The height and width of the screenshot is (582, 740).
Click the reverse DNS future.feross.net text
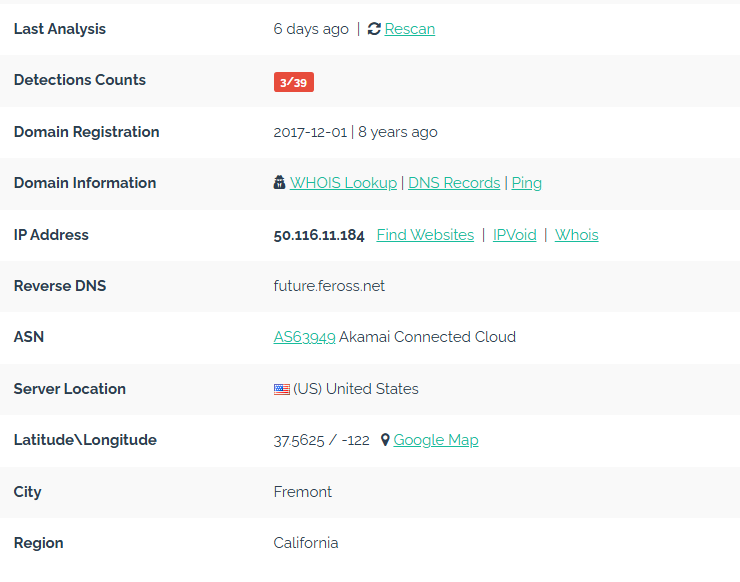(x=329, y=286)
